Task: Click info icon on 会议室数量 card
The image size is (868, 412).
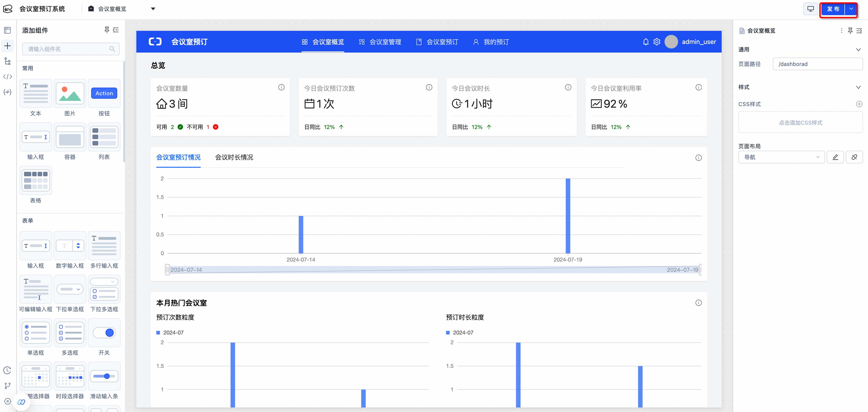Action: click(x=281, y=87)
